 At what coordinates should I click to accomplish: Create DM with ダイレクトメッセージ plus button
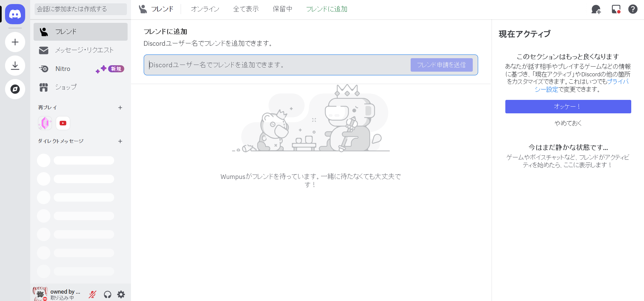coord(120,141)
